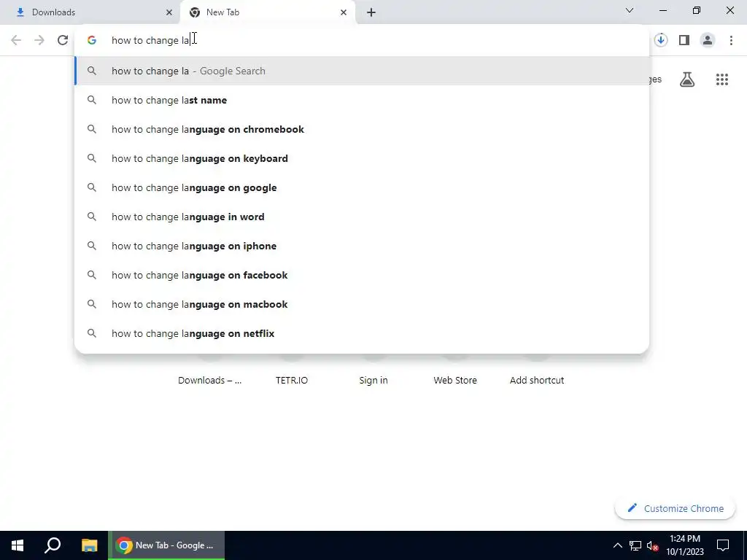Open the notification center icon
Viewport: 747px width, 560px height.
(723, 545)
